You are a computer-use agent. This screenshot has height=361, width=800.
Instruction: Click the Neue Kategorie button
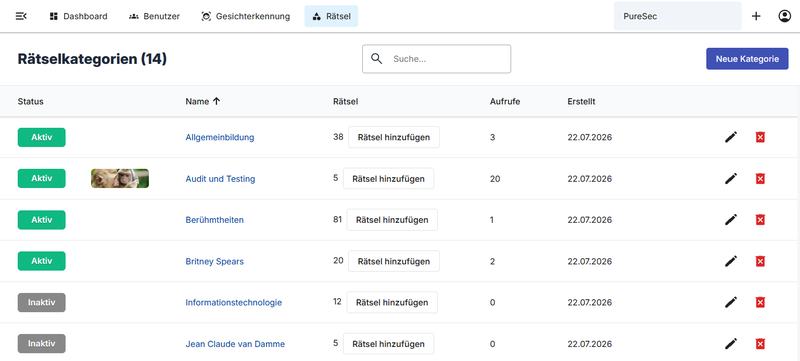tap(747, 59)
